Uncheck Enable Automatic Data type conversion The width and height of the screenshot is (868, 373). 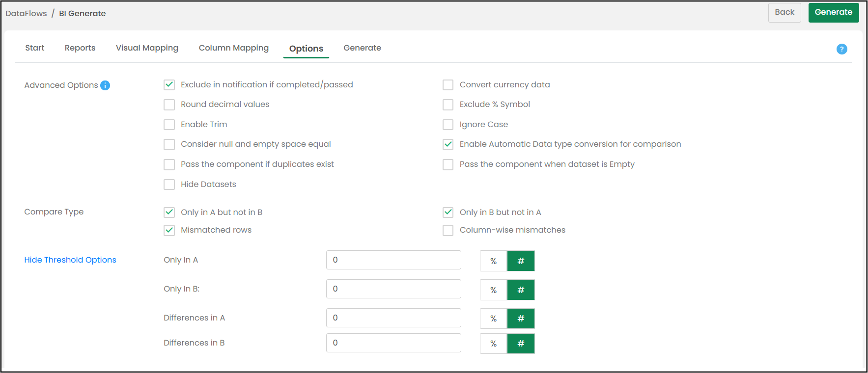coord(448,144)
